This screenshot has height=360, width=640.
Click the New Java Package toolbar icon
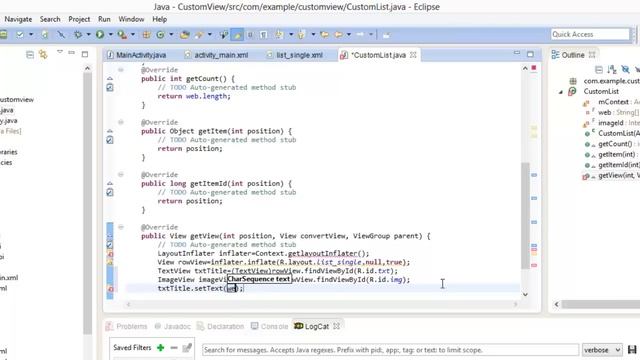146,35
